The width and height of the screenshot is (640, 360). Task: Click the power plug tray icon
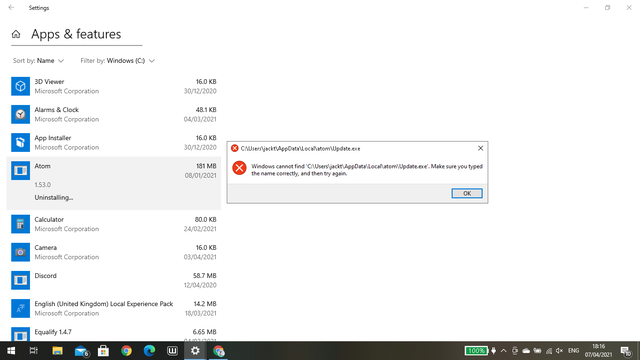click(493, 351)
